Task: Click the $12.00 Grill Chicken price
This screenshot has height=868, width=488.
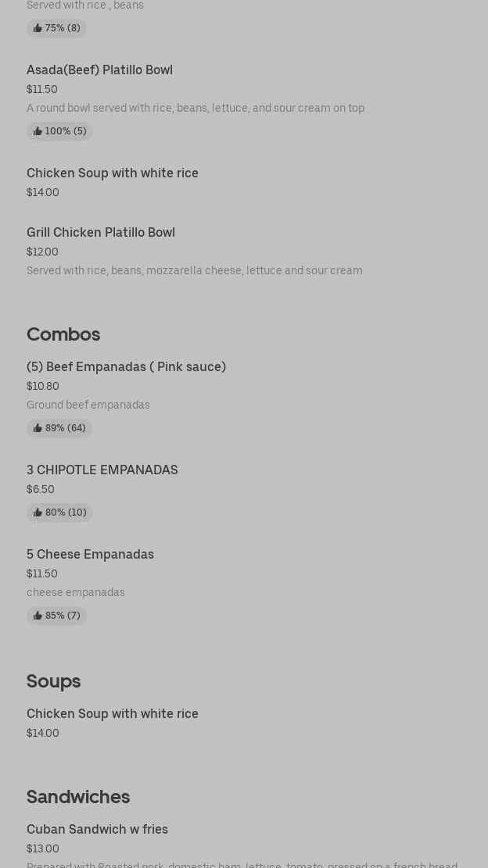Action: coord(42,252)
